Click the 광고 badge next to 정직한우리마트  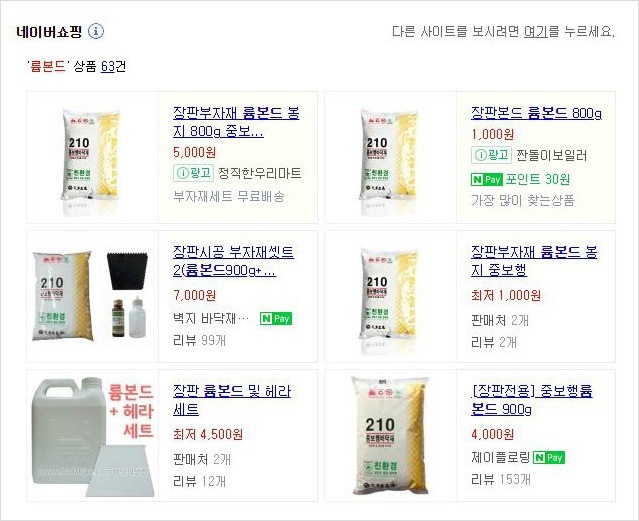point(194,173)
